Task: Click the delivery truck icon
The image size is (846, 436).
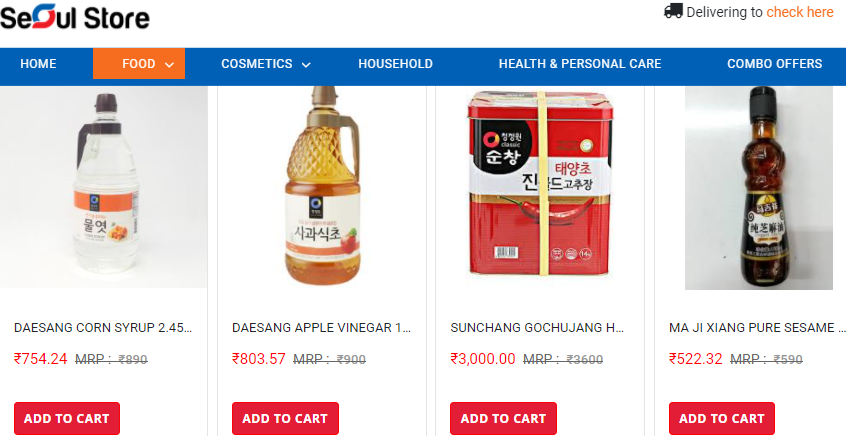Action: coord(673,11)
